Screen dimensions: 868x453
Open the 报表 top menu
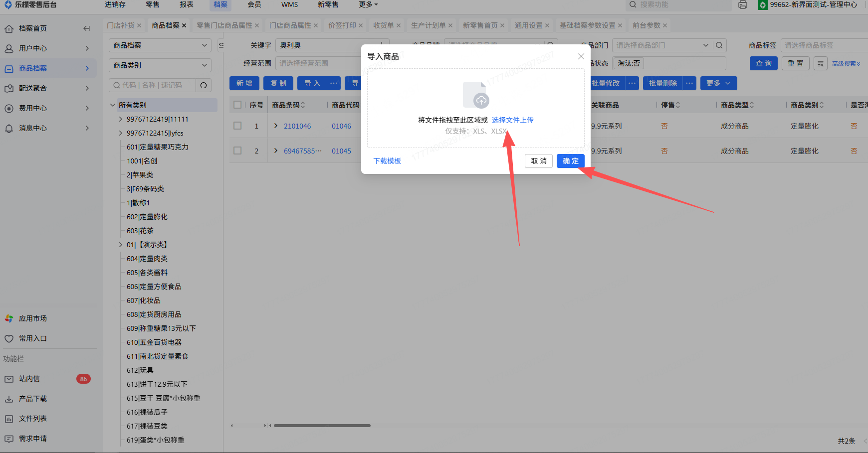(187, 5)
